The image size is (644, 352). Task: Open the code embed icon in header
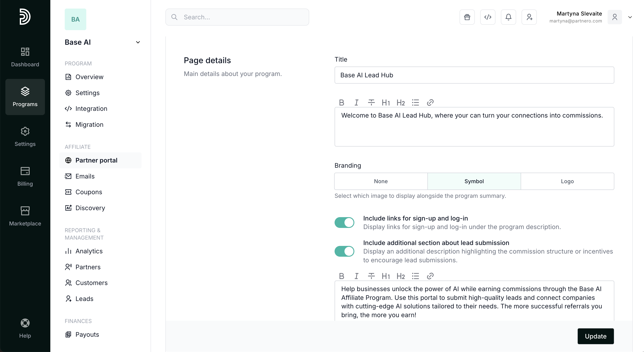click(x=488, y=17)
